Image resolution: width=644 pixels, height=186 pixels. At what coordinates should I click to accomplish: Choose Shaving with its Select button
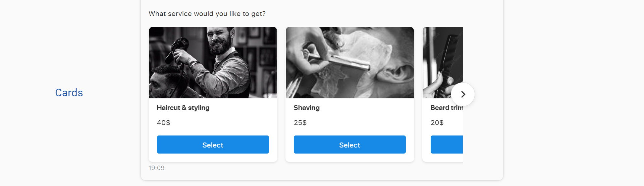[350, 145]
